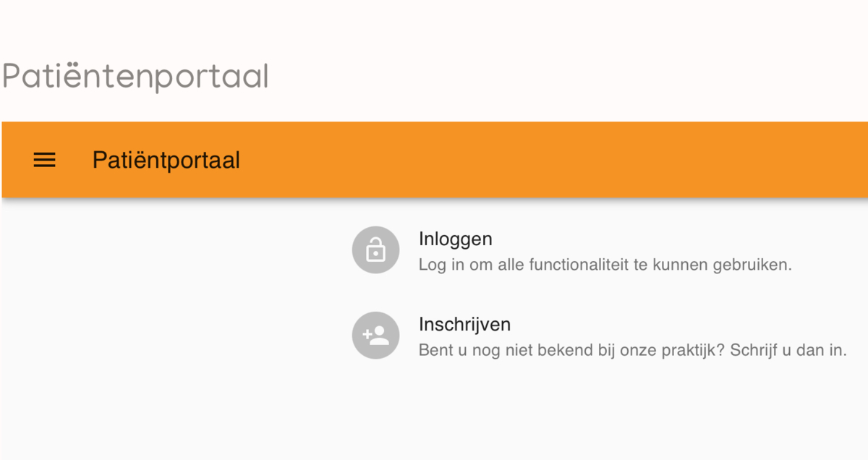
Task: Click the add-person icon next to Inschrijven
Action: click(375, 335)
